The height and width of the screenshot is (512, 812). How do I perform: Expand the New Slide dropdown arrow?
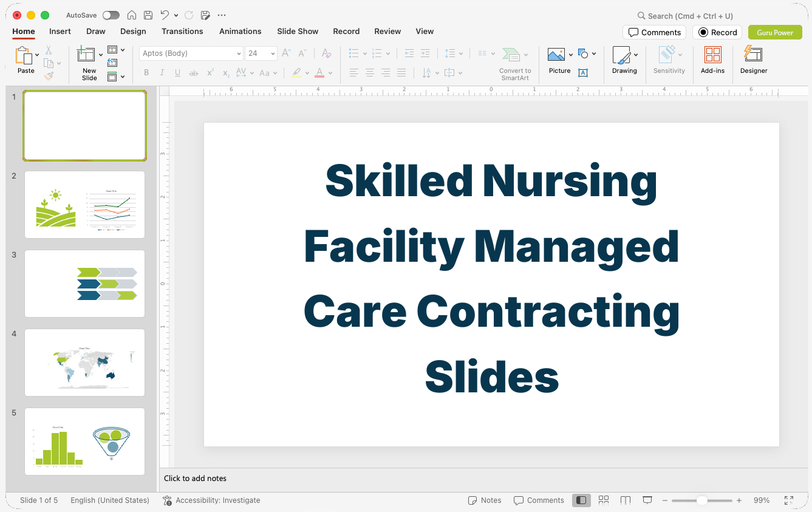[101, 55]
